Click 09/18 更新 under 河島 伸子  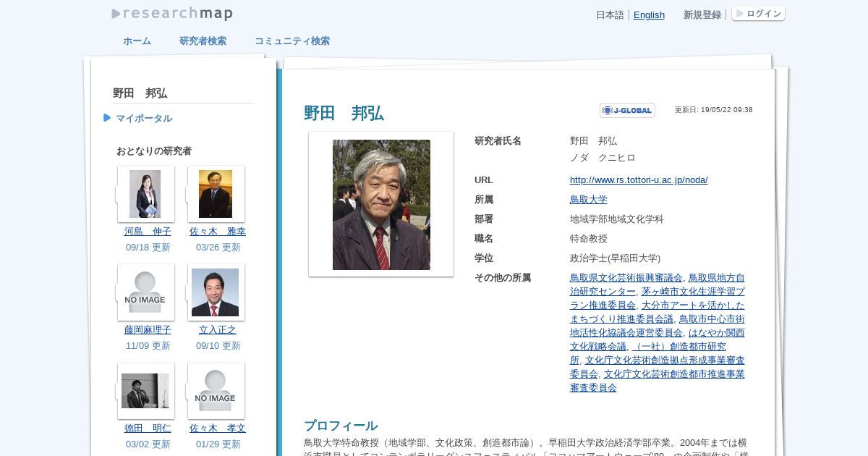[x=148, y=248]
